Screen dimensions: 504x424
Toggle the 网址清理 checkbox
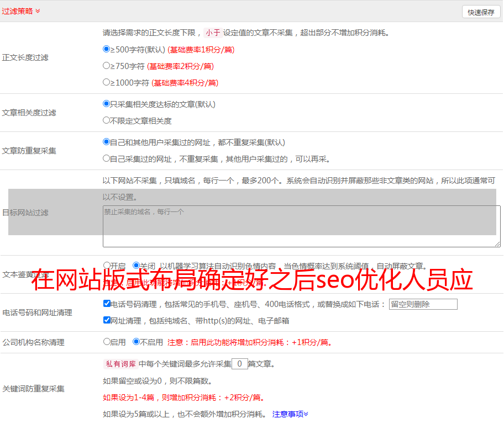pos(107,320)
